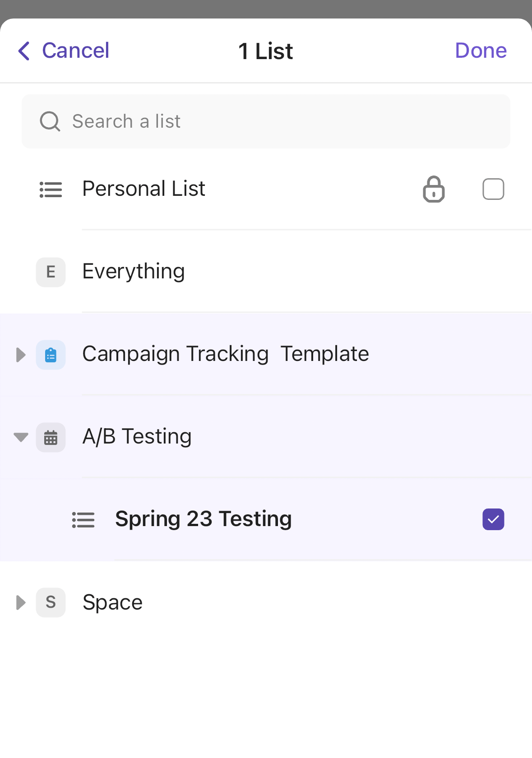
Task: Click the magnifying glass search icon
Action: tap(50, 121)
